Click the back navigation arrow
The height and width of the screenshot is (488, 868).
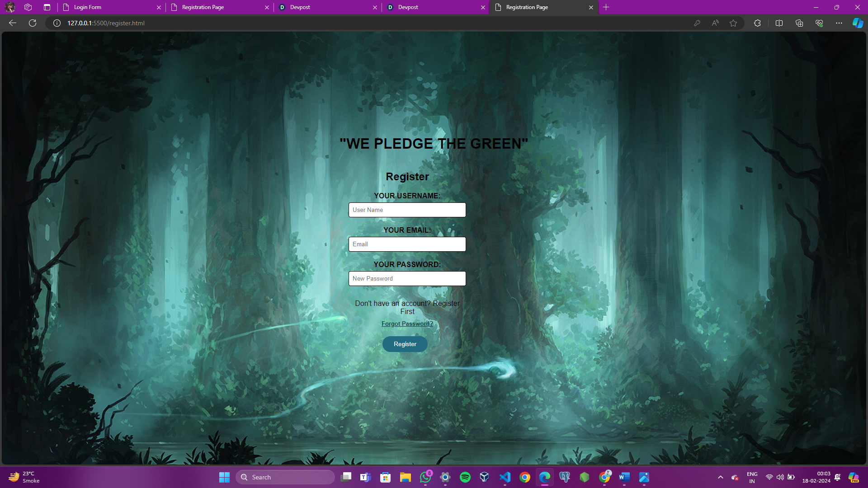(x=13, y=23)
